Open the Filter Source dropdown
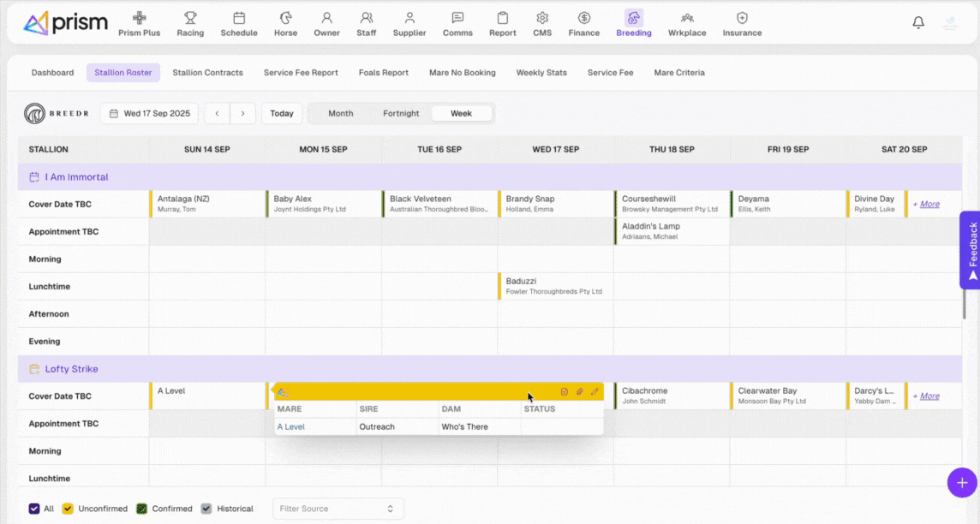 tap(338, 509)
